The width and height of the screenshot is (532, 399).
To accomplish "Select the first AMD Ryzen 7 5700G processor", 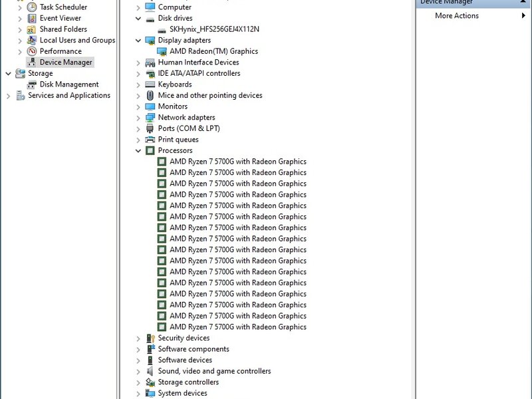I will coord(237,162).
